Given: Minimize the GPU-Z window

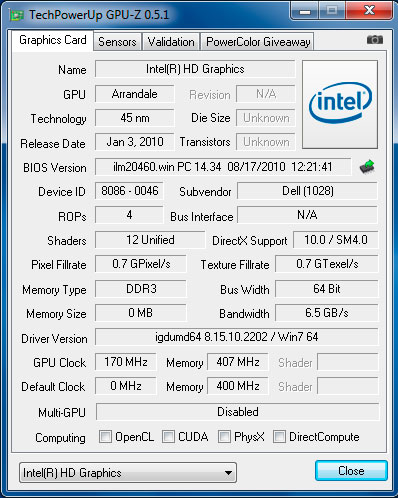Looking at the screenshot, I should tap(305, 12).
